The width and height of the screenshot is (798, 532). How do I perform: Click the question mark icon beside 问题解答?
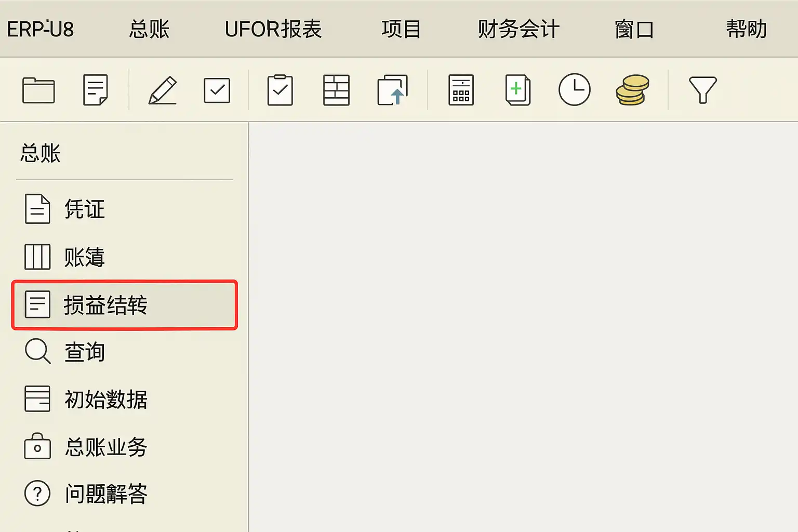click(x=37, y=493)
